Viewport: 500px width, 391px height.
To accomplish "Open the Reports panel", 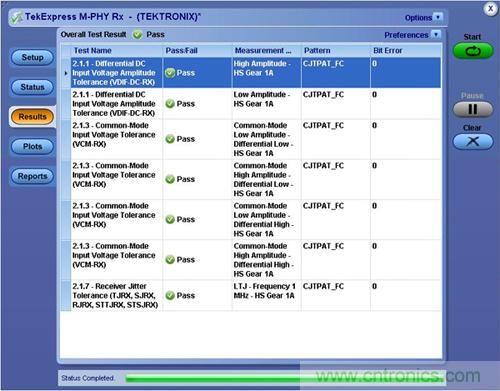I will 32,176.
